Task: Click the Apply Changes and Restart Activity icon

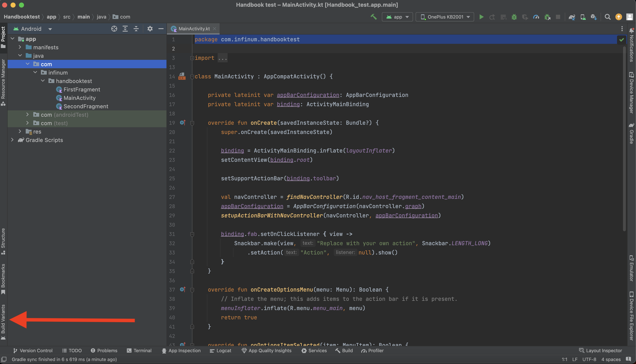Action: click(492, 17)
